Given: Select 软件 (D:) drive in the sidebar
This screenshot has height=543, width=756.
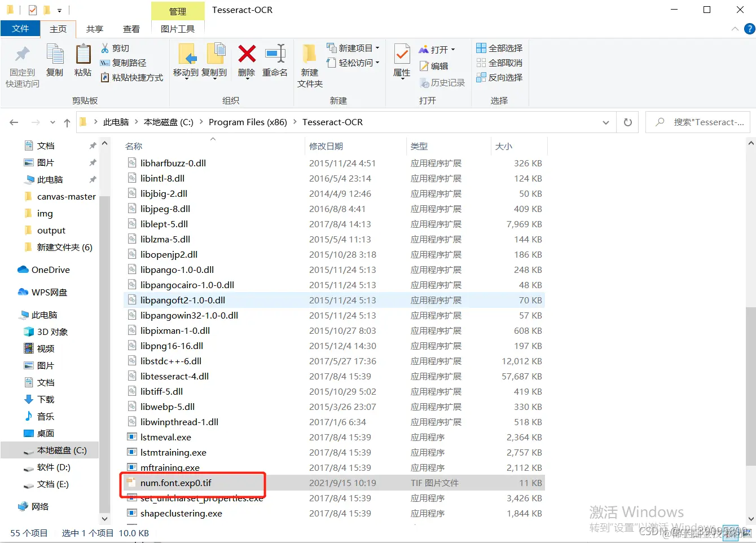Looking at the screenshot, I should point(47,467).
